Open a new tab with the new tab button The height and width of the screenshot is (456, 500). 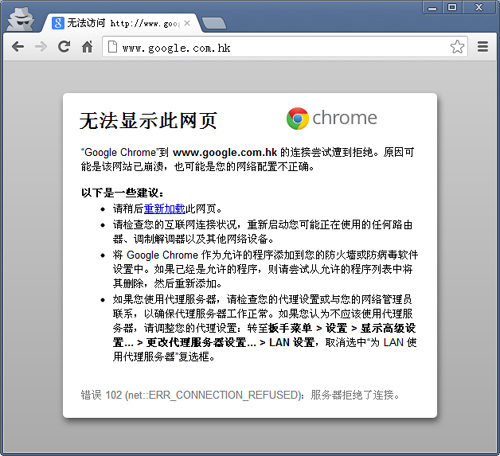click(214, 23)
